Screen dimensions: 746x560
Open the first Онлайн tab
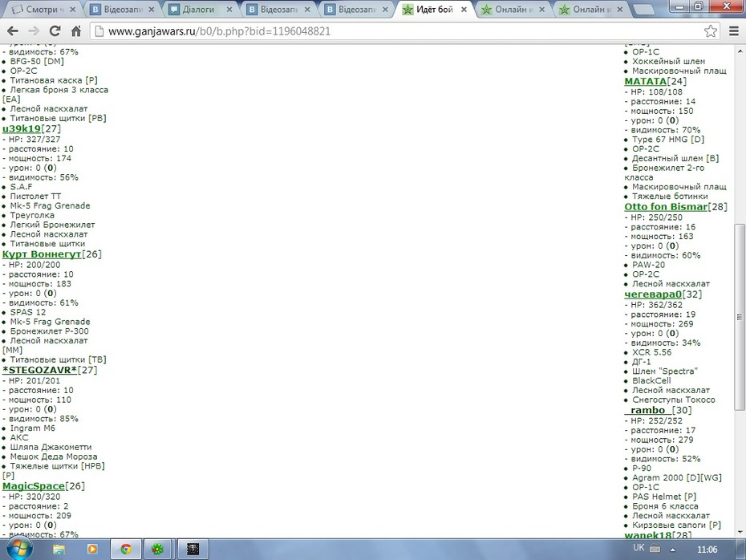coord(513,9)
